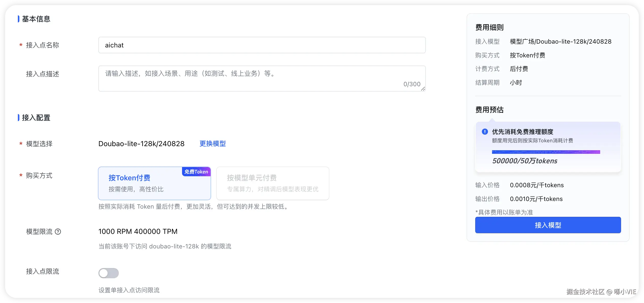This screenshot has width=644, height=303.
Task: Click the free Token badge
Action: 196,172
